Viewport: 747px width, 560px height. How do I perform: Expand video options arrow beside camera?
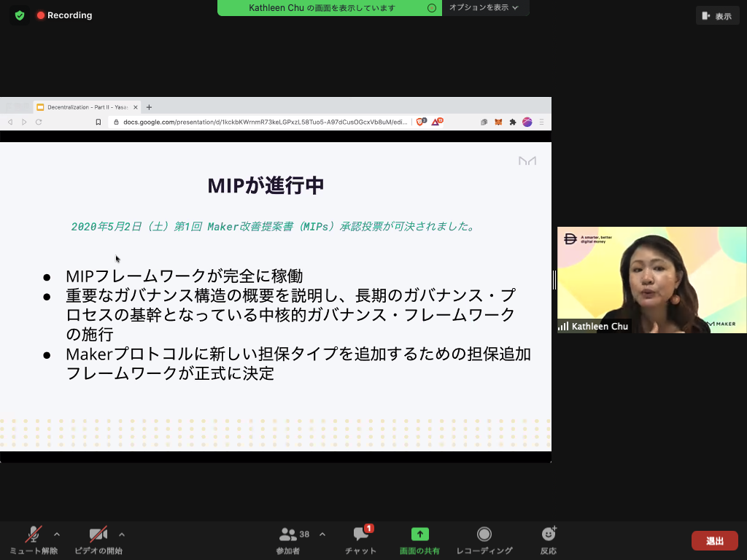[x=122, y=534]
